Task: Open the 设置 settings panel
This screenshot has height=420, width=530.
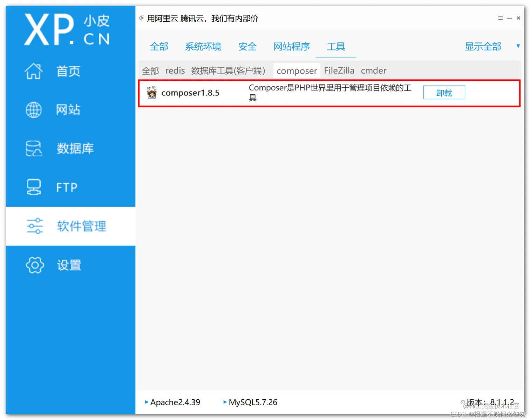Action: [69, 265]
